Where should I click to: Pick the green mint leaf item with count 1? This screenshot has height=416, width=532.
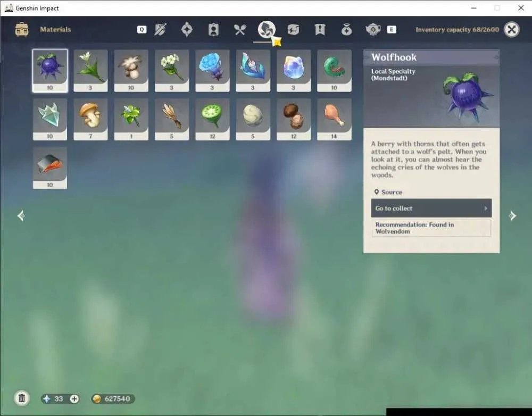point(131,120)
